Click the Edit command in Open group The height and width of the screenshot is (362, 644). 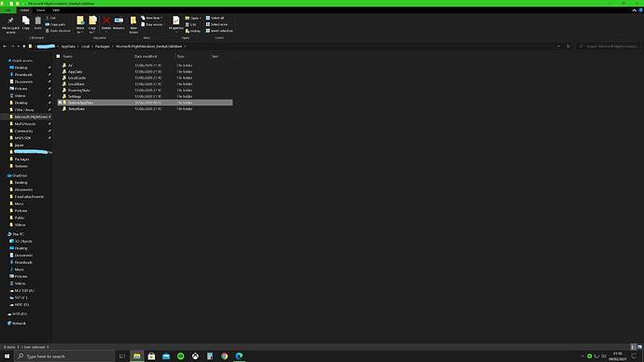(191, 24)
